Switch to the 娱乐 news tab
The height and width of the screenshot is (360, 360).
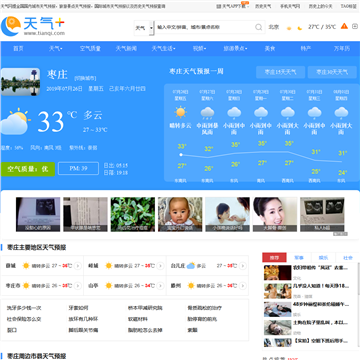[x=323, y=258]
